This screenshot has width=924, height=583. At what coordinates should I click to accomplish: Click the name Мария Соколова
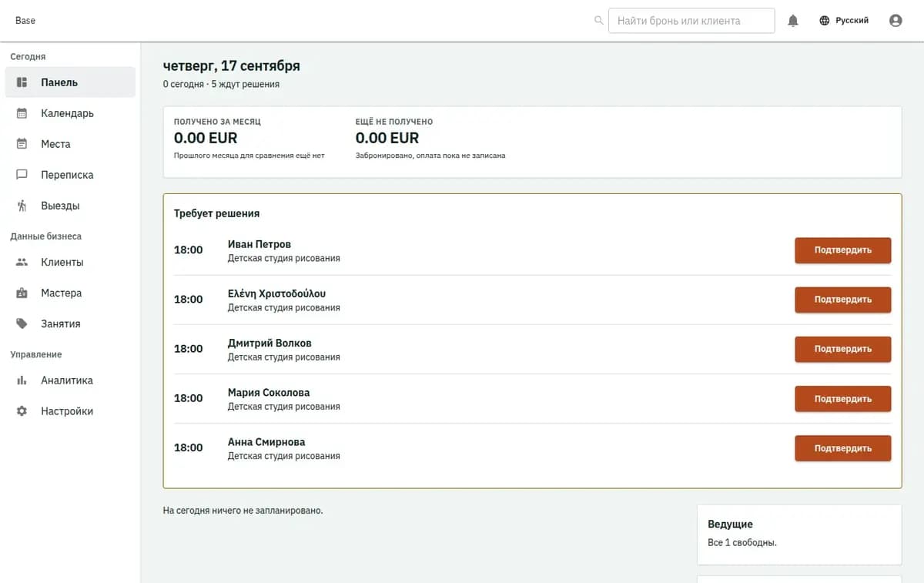pos(269,392)
